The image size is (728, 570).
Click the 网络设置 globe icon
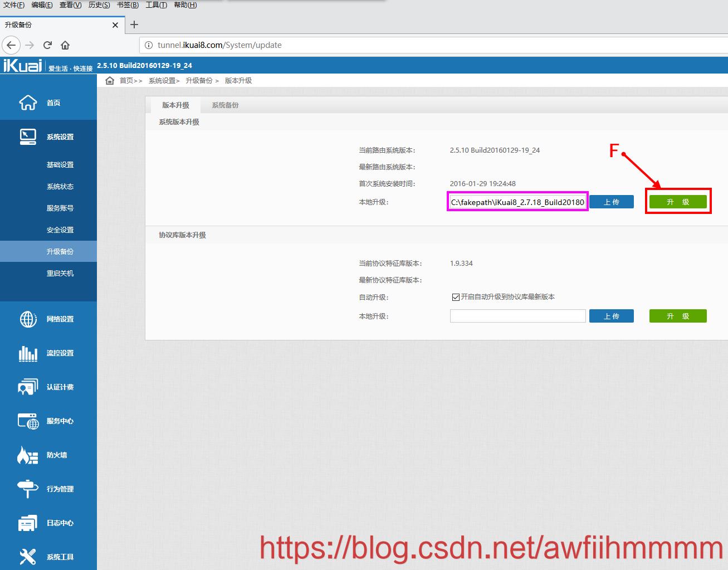coord(28,319)
